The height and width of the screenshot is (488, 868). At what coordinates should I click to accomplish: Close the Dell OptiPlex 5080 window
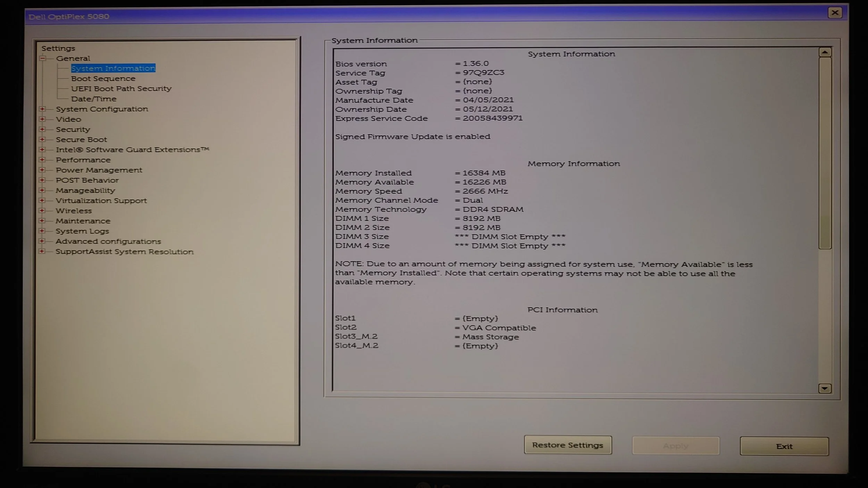click(835, 13)
